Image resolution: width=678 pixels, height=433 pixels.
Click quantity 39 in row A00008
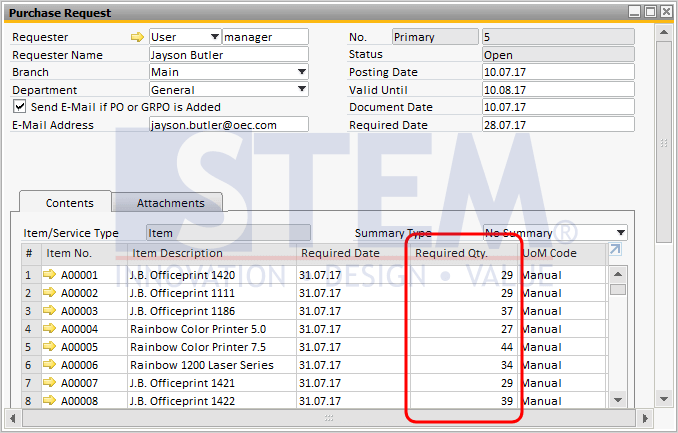tap(464, 401)
